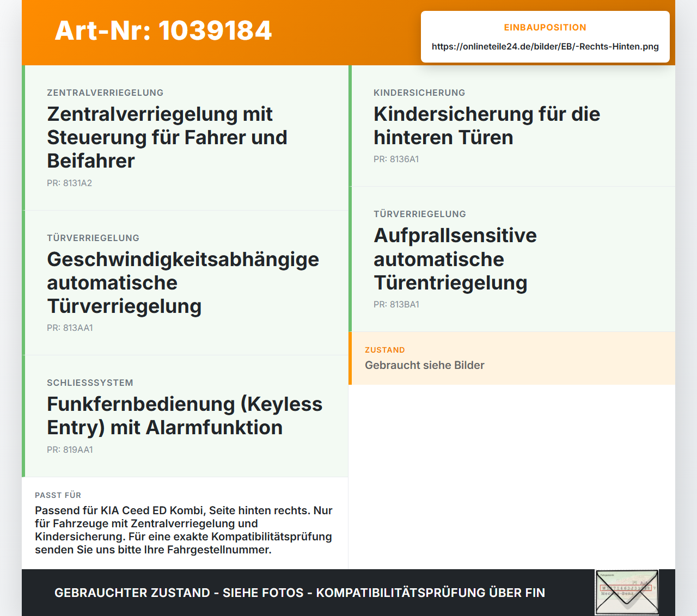Click the PASST FÜR section label
Screen dimensions: 697x616
[x=58, y=495]
